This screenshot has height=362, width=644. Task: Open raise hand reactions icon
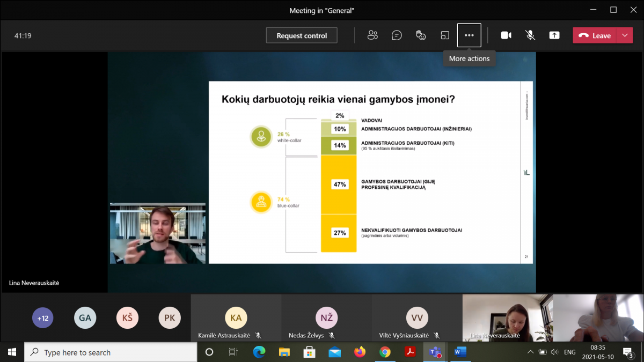click(x=421, y=35)
